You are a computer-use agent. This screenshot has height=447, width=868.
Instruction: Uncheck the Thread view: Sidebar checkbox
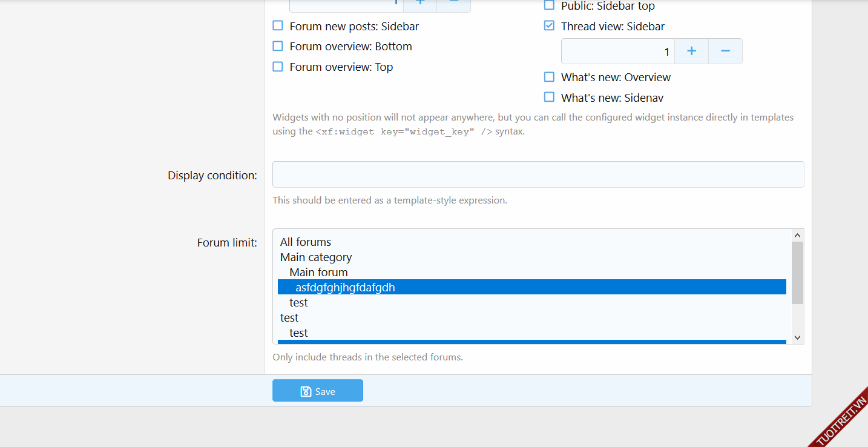point(549,26)
